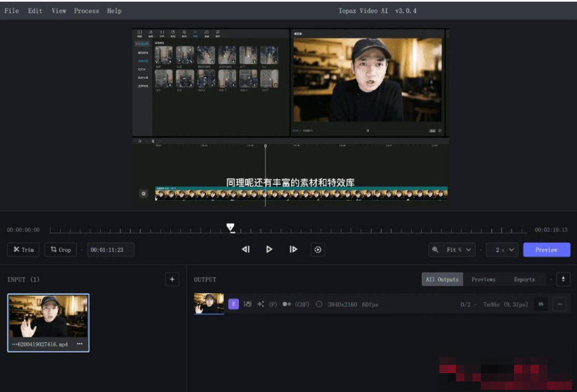Open more options for output row
577x392 pixels.
click(559, 304)
